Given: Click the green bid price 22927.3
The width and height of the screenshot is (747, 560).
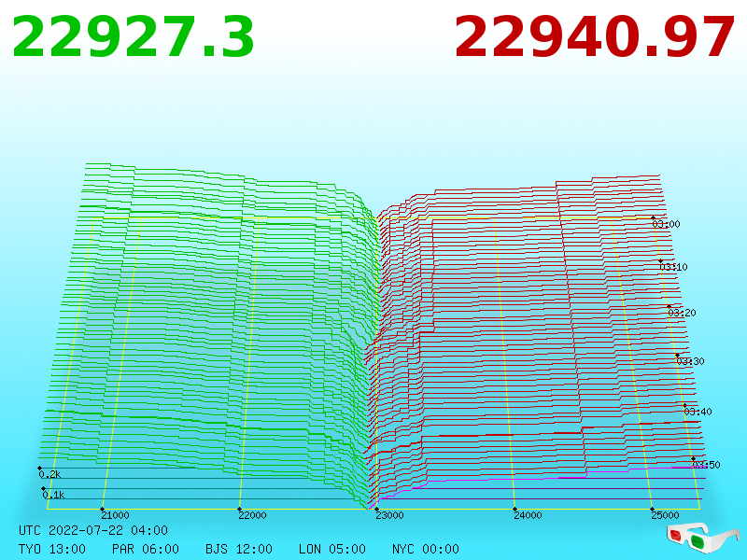Looking at the screenshot, I should pos(133,37).
